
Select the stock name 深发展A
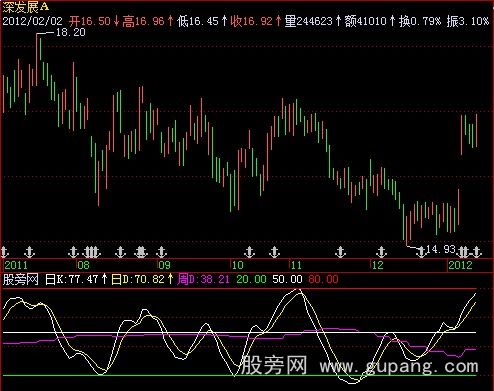[x=26, y=6]
